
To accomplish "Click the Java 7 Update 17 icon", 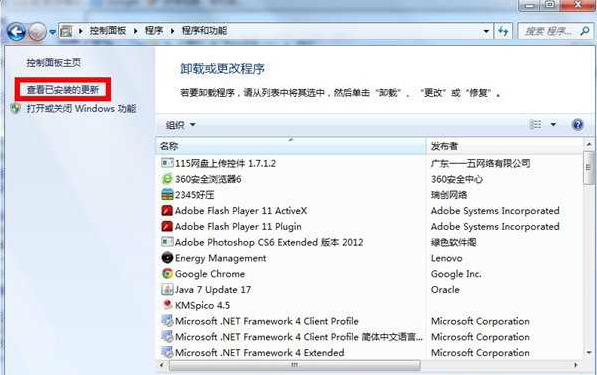I will [x=167, y=289].
